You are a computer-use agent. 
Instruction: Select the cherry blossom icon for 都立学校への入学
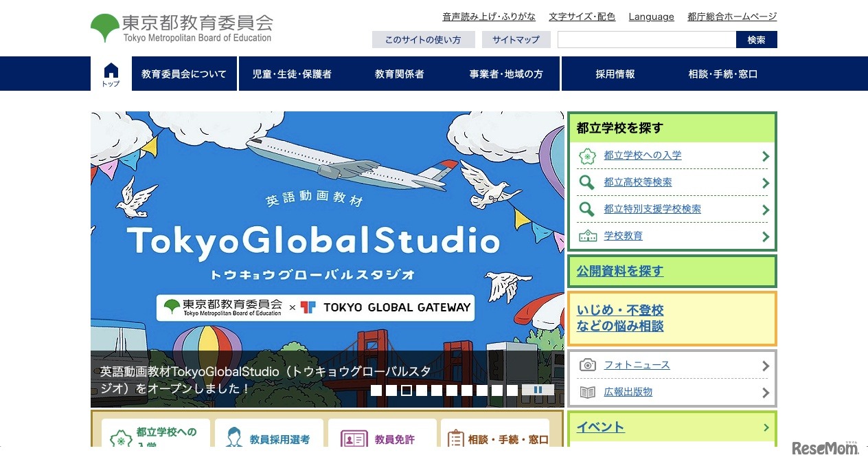point(588,156)
